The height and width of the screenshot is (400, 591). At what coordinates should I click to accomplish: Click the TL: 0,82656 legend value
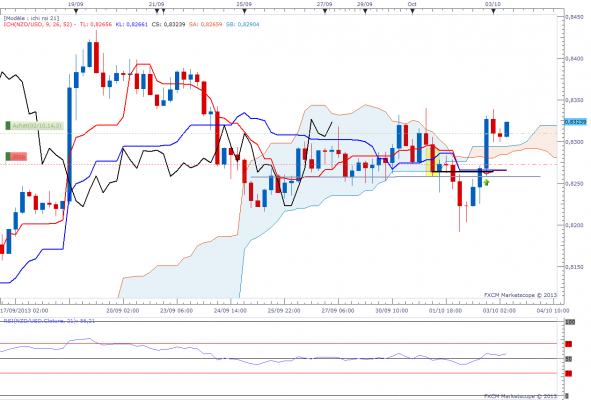96,24
